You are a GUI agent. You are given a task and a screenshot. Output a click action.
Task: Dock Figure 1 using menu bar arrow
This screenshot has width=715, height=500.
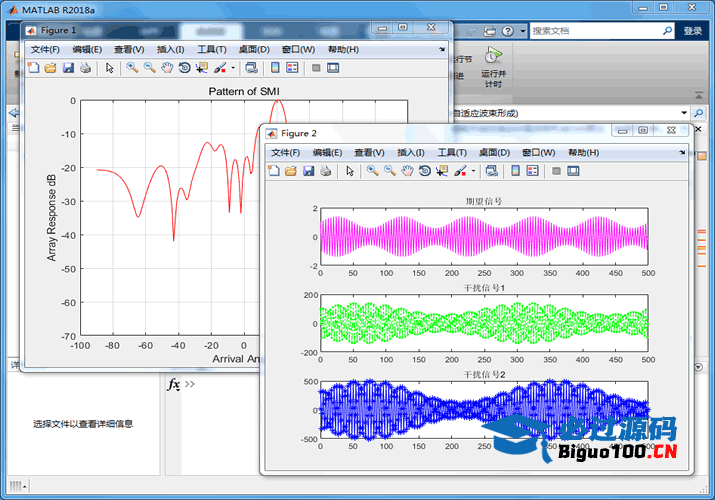tap(442, 49)
